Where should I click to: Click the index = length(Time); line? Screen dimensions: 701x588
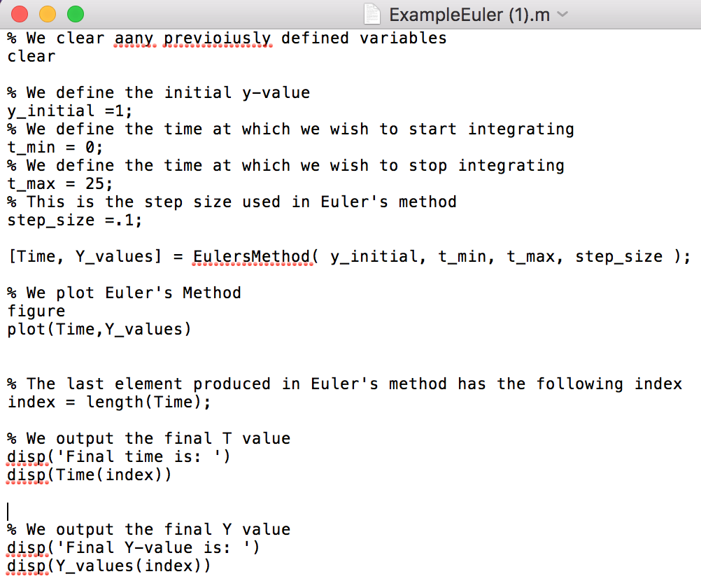coord(108,402)
